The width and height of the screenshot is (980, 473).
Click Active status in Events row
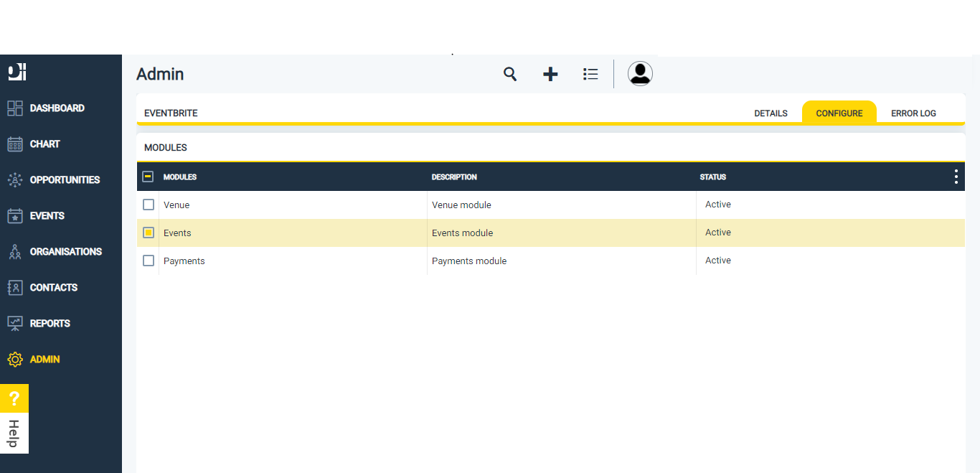(x=718, y=233)
